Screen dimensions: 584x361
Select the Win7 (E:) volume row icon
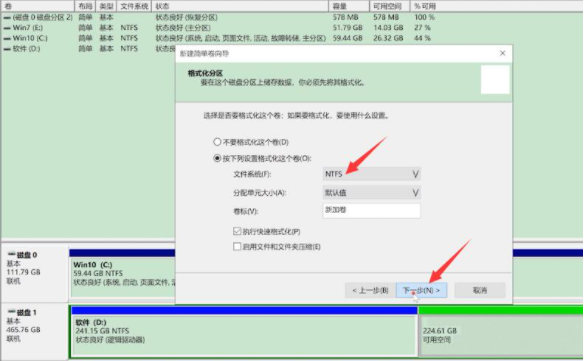[7, 28]
